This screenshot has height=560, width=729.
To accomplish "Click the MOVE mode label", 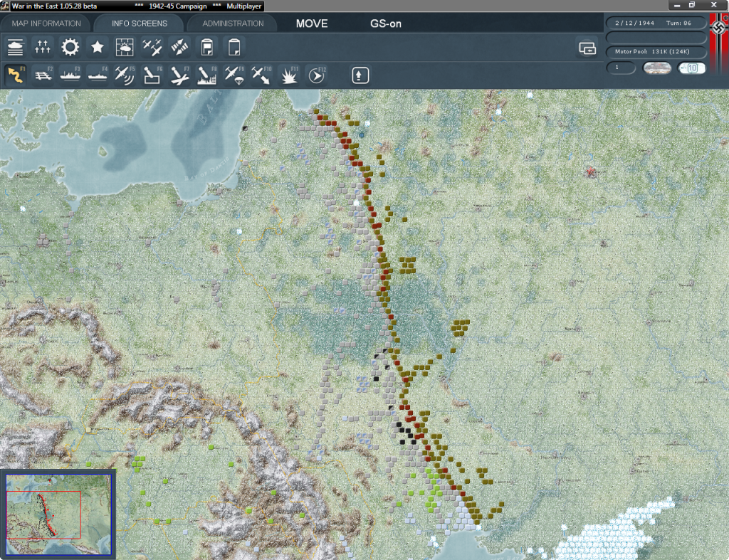I will point(312,23).
